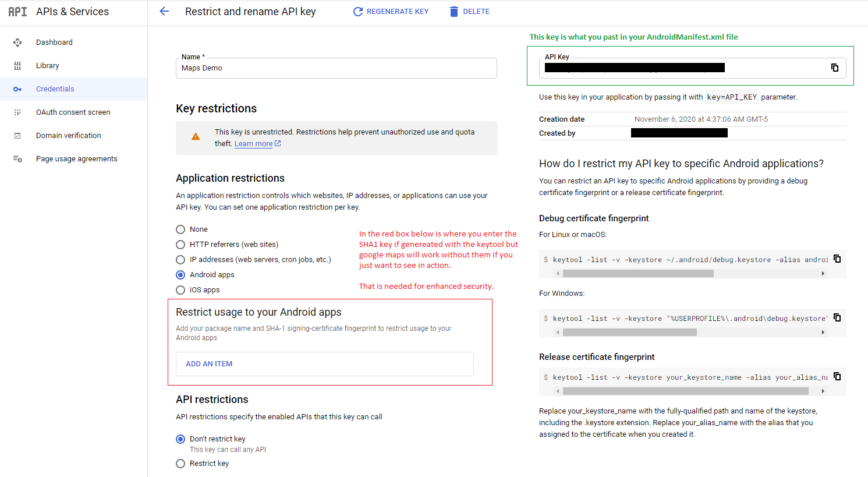Open the Learn more link
Screen dimensions: 868x477
pos(253,144)
